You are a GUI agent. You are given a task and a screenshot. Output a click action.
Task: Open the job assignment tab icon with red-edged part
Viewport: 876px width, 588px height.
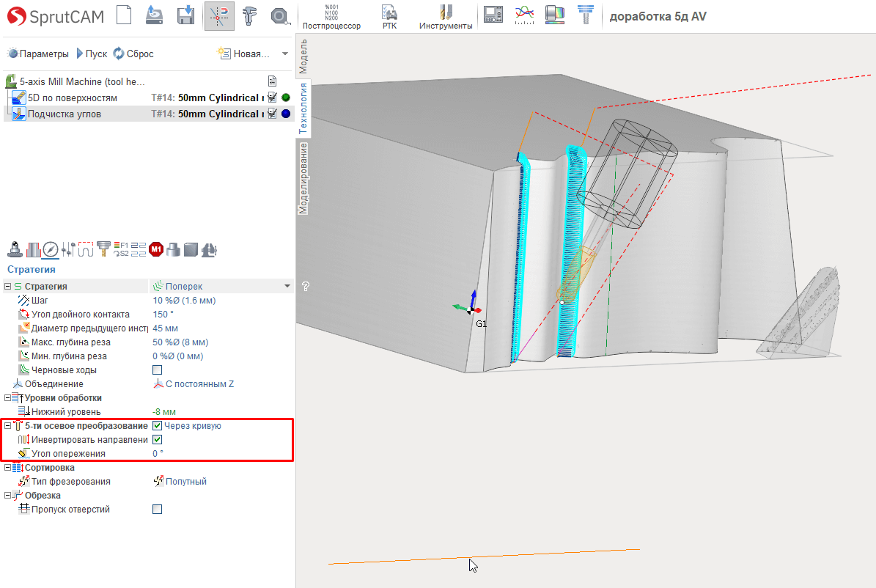34,249
